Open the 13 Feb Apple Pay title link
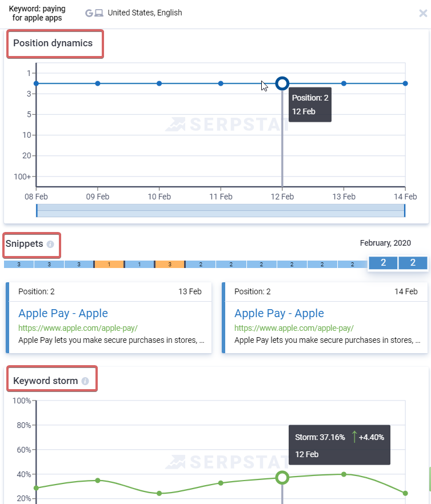Image resolution: width=431 pixels, height=504 pixels. click(63, 313)
